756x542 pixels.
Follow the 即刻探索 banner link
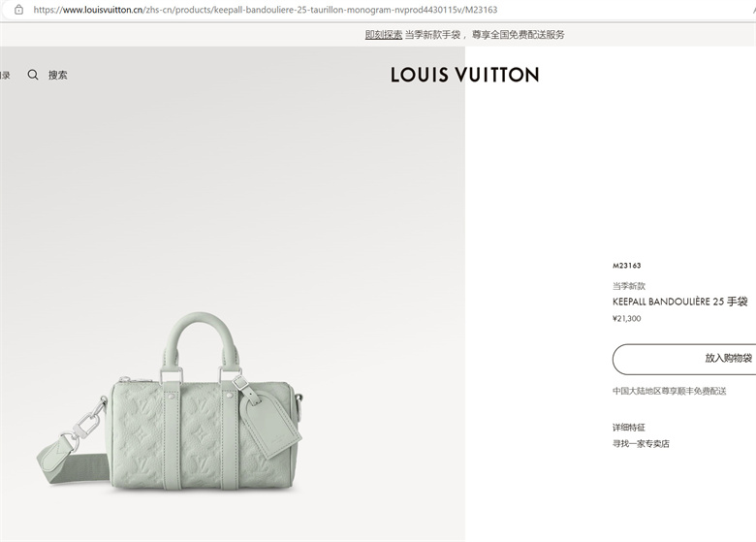click(x=383, y=35)
